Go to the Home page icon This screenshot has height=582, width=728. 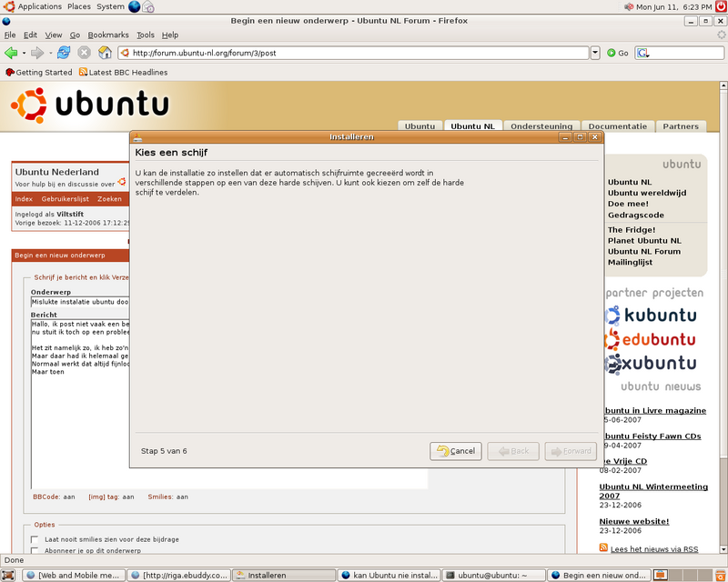[105, 53]
